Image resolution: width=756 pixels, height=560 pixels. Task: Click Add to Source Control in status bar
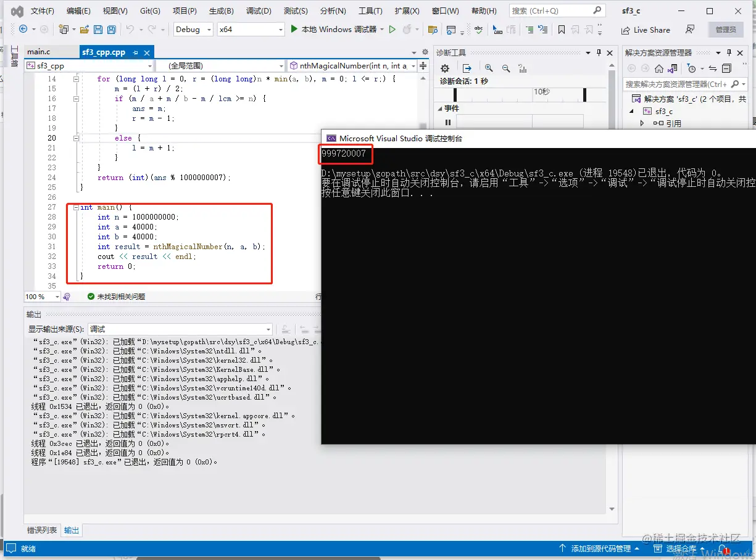(599, 548)
